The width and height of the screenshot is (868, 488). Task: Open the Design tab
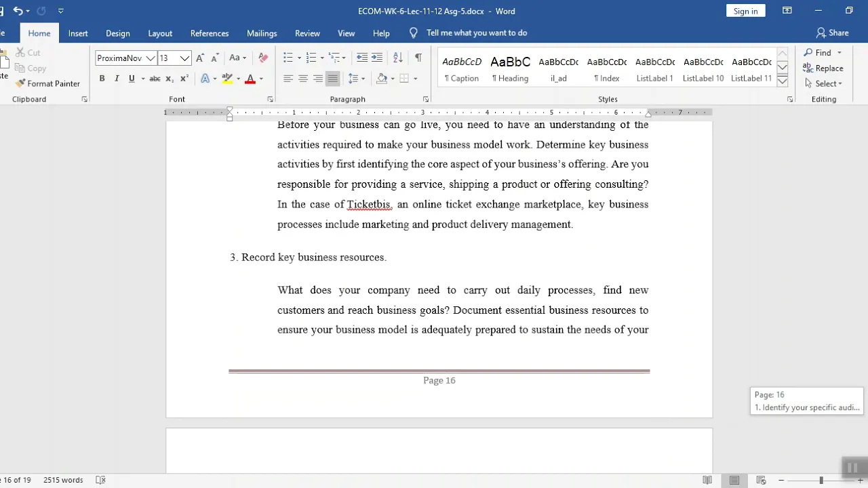118,33
